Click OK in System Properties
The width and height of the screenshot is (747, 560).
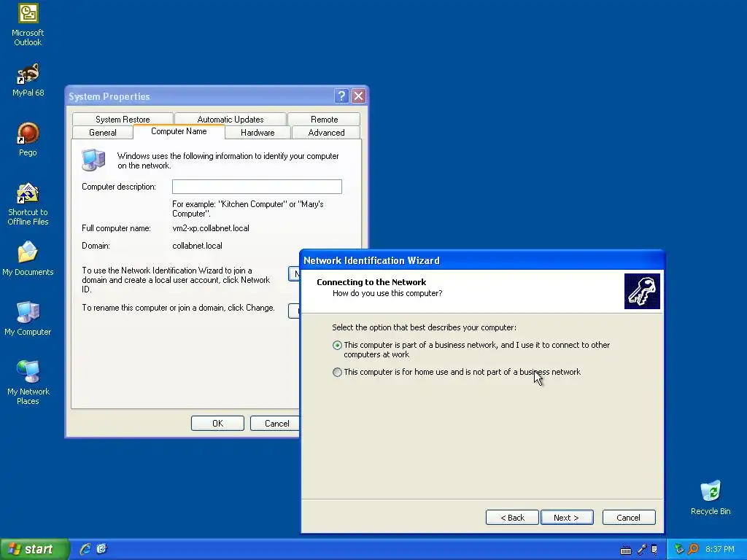tap(217, 424)
